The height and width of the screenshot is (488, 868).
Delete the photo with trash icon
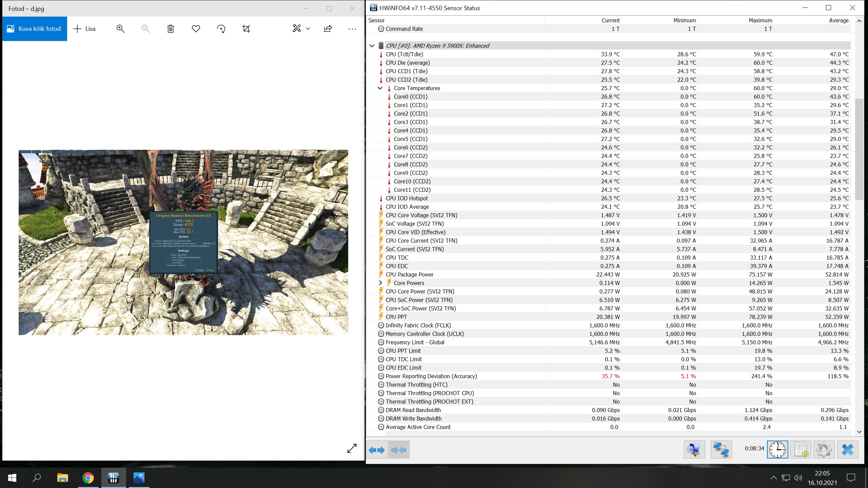tap(171, 29)
